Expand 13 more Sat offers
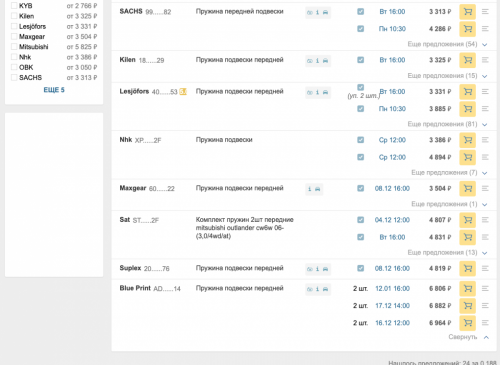Image resolution: width=500 pixels, height=365 pixels. click(447, 253)
